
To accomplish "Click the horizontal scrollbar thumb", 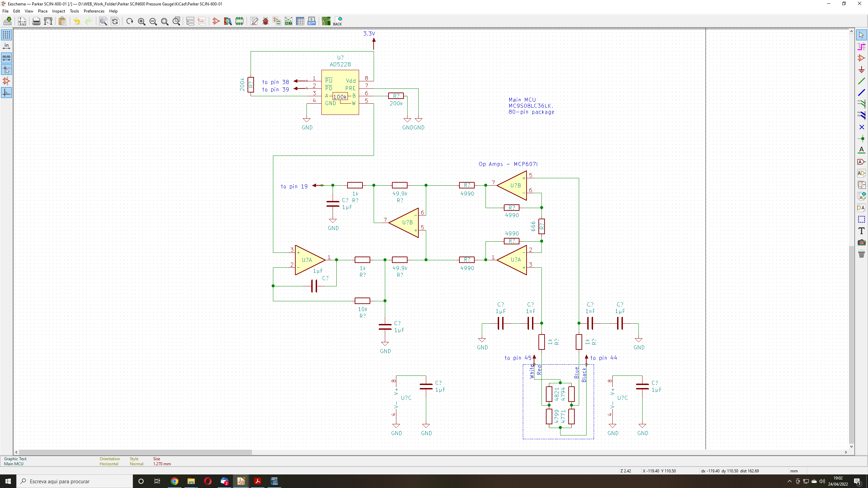I will pos(135,452).
